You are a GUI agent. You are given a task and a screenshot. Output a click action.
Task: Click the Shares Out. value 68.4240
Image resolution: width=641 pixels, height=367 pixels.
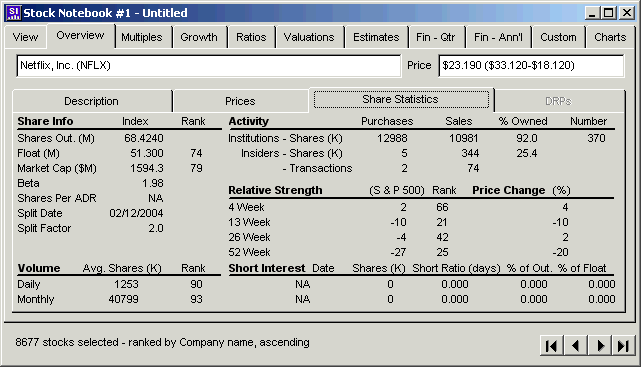[x=144, y=139]
